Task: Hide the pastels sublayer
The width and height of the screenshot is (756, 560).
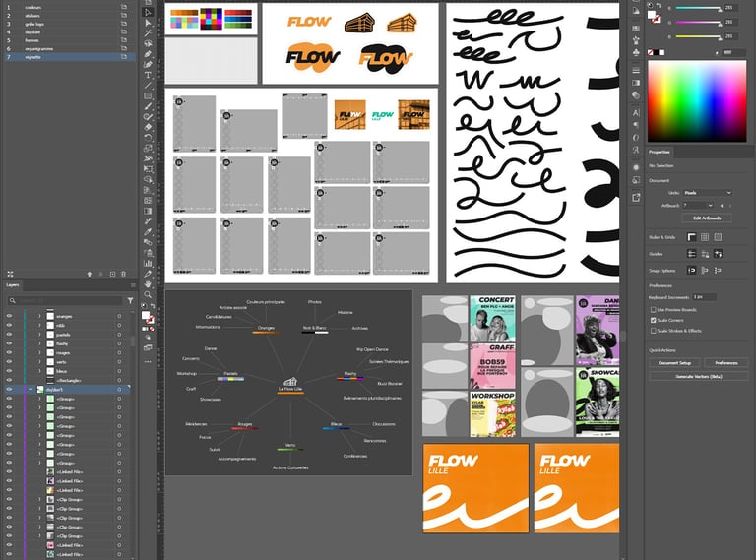Action: (9, 335)
